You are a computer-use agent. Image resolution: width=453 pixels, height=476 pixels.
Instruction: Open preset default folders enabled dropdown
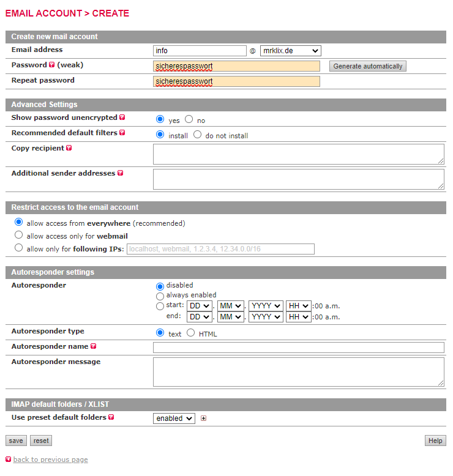174,418
